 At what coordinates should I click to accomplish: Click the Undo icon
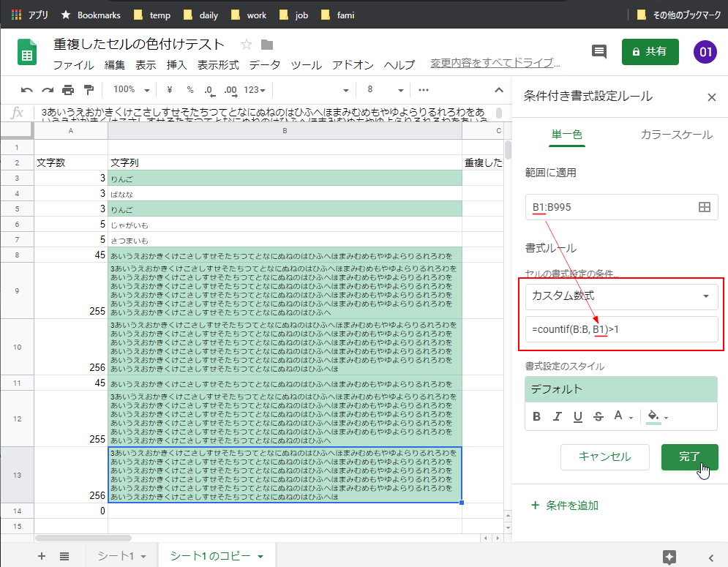pos(27,89)
